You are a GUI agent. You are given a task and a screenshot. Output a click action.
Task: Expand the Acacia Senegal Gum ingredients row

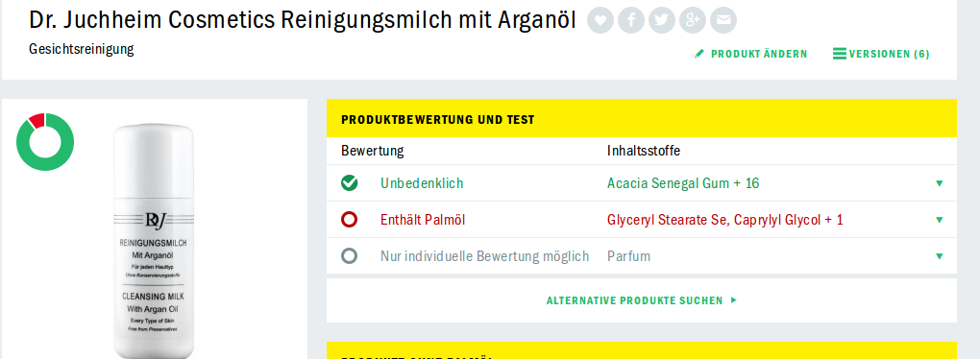click(x=641, y=183)
